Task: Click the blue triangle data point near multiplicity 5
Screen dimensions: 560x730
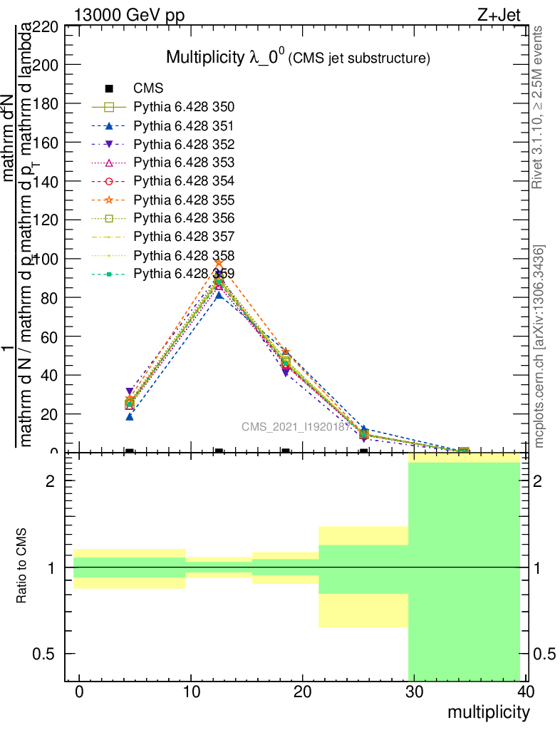Action: pyautogui.click(x=130, y=417)
